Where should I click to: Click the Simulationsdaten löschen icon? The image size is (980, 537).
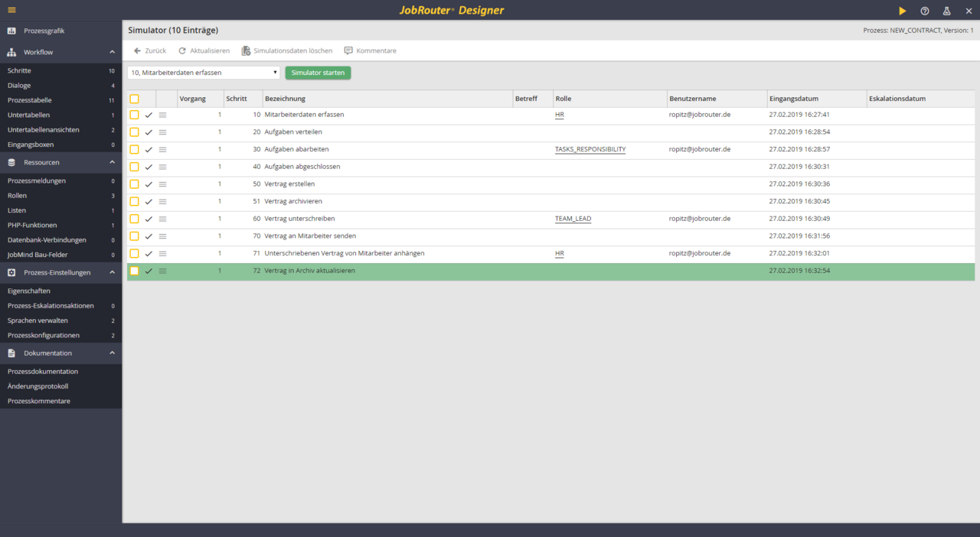coord(246,50)
